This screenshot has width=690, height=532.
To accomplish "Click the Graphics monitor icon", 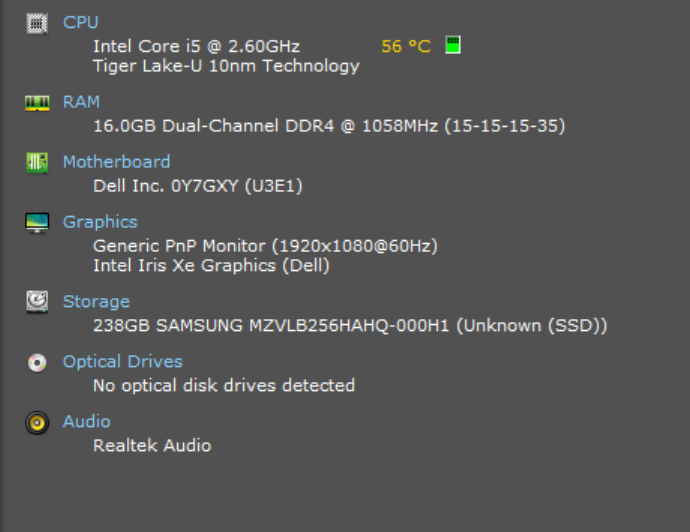I will coord(37,222).
